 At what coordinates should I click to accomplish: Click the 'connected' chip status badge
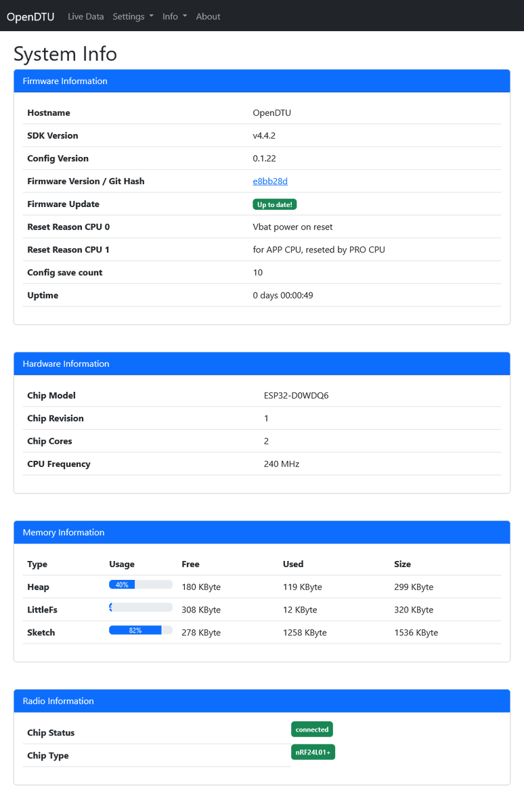click(x=312, y=729)
